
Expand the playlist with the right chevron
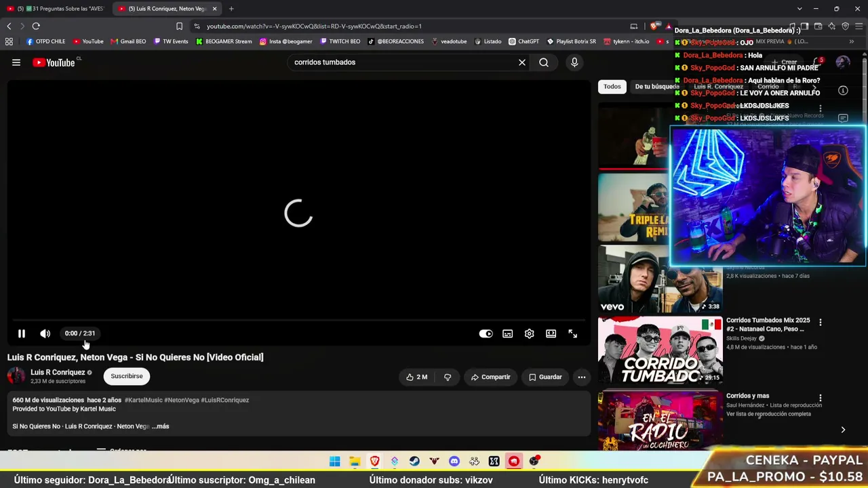(843, 430)
